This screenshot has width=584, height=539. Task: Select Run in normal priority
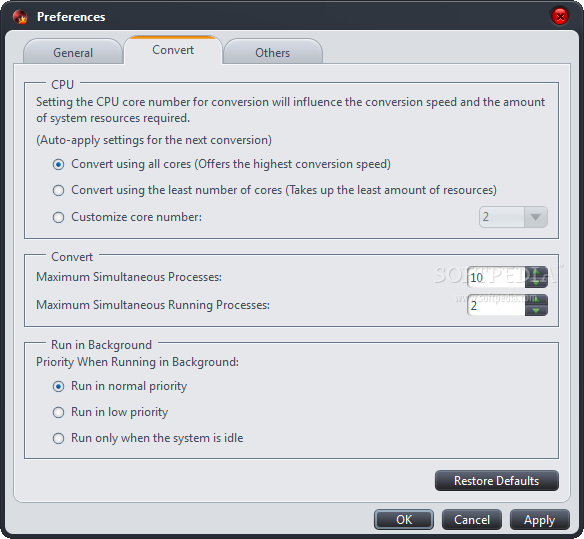click(x=58, y=386)
